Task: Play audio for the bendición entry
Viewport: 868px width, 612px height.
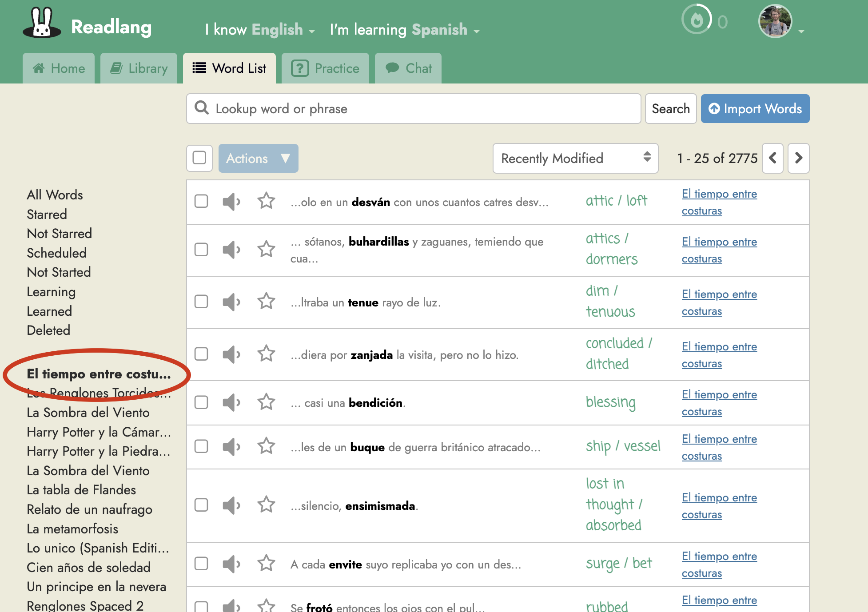Action: (231, 402)
